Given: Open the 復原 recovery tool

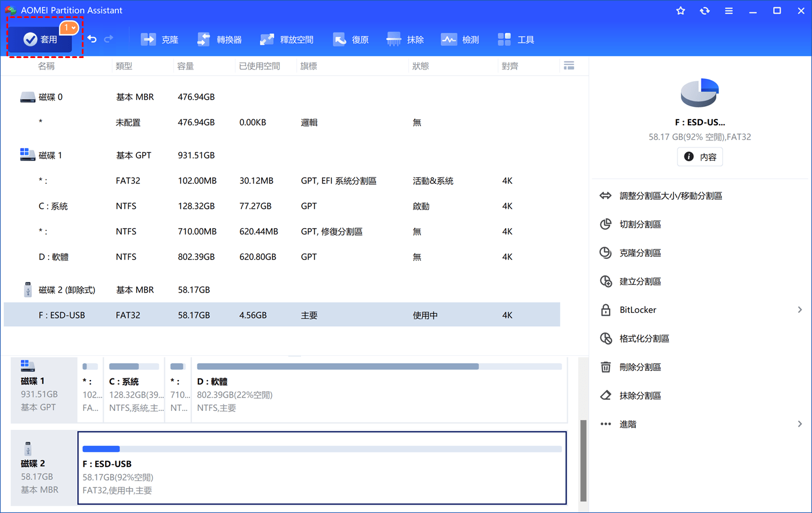Looking at the screenshot, I should click(x=351, y=39).
